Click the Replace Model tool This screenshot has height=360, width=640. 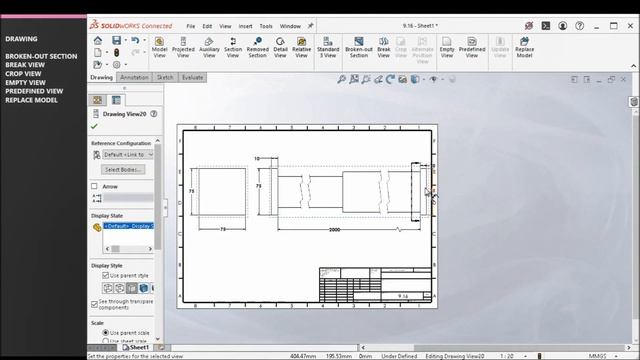click(x=524, y=47)
